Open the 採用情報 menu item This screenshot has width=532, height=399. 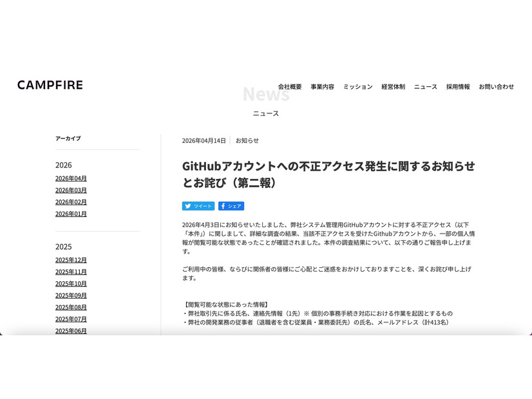(458, 87)
